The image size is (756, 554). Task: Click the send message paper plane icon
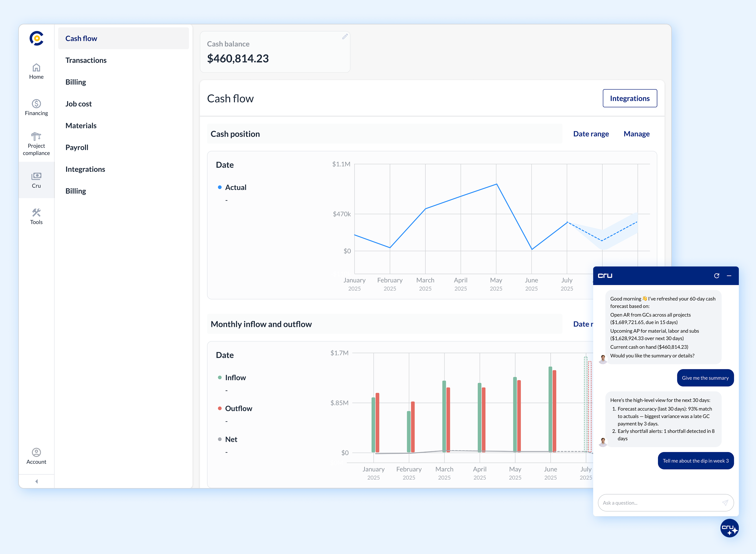(725, 503)
